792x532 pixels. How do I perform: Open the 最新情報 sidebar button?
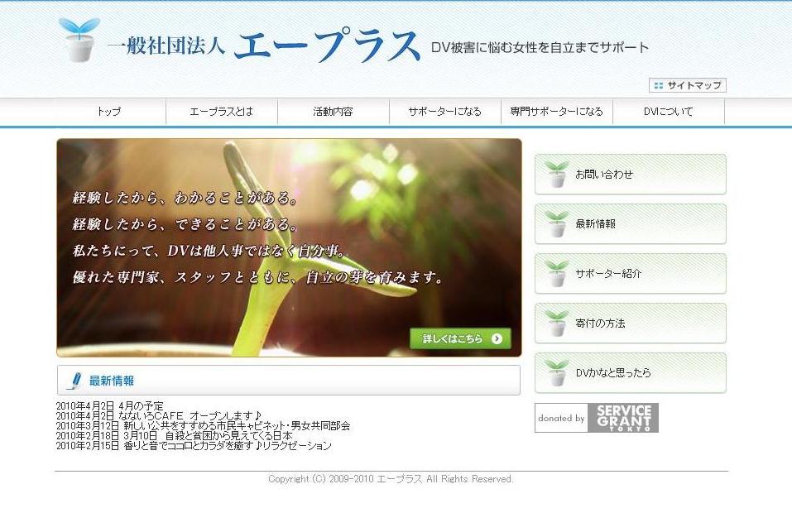tap(631, 224)
